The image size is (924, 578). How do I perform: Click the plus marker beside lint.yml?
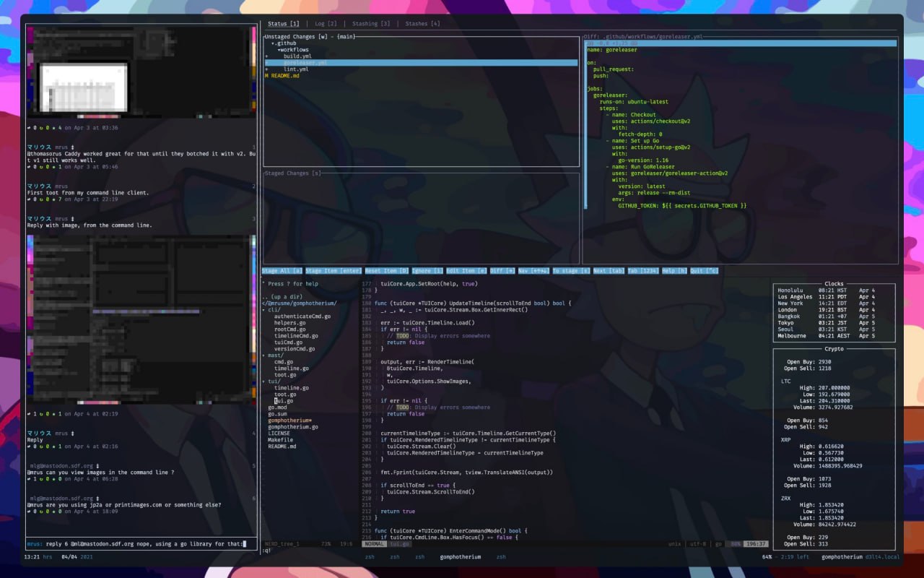266,69
